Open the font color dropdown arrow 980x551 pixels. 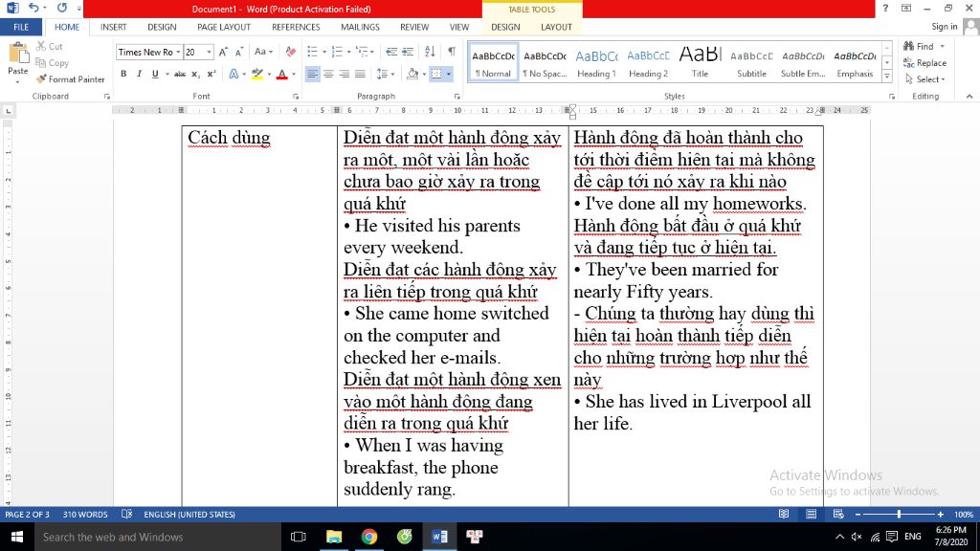point(294,75)
